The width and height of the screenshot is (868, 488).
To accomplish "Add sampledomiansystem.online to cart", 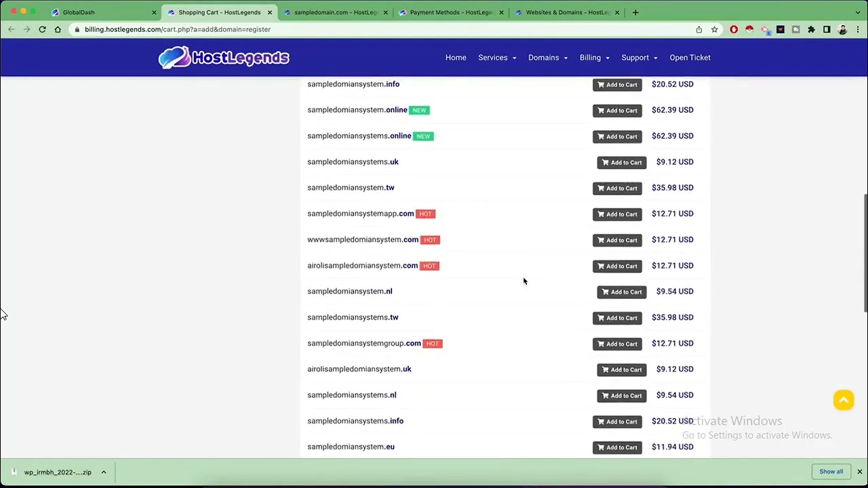I will click(617, 110).
